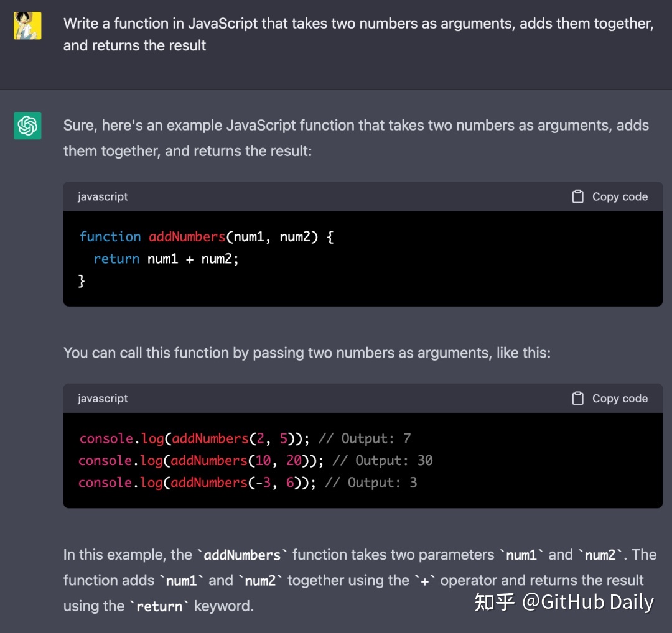This screenshot has width=672, height=633.
Task: Click clipboard icon in second code block
Action: click(x=577, y=399)
